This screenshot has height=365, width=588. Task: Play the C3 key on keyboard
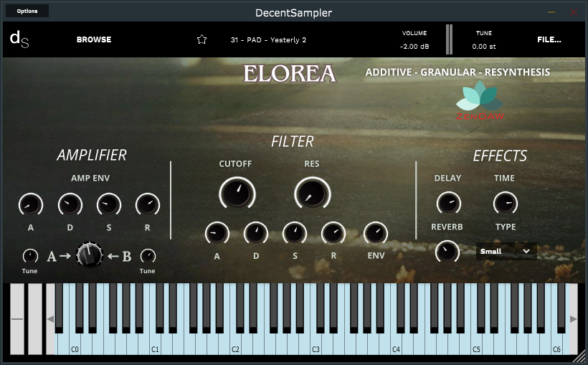pyautogui.click(x=316, y=344)
